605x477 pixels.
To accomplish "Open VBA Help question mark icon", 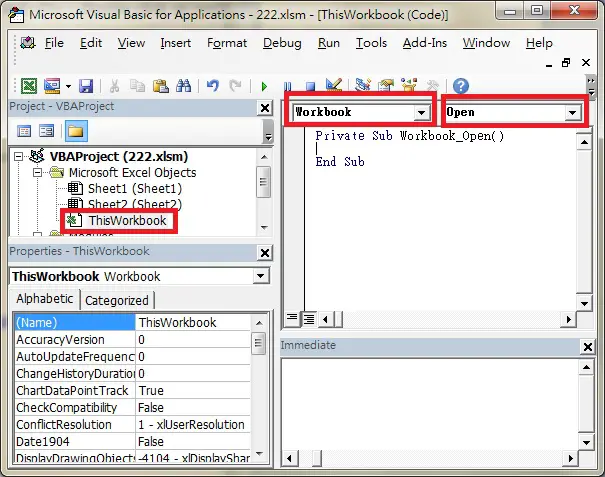I will click(461, 86).
